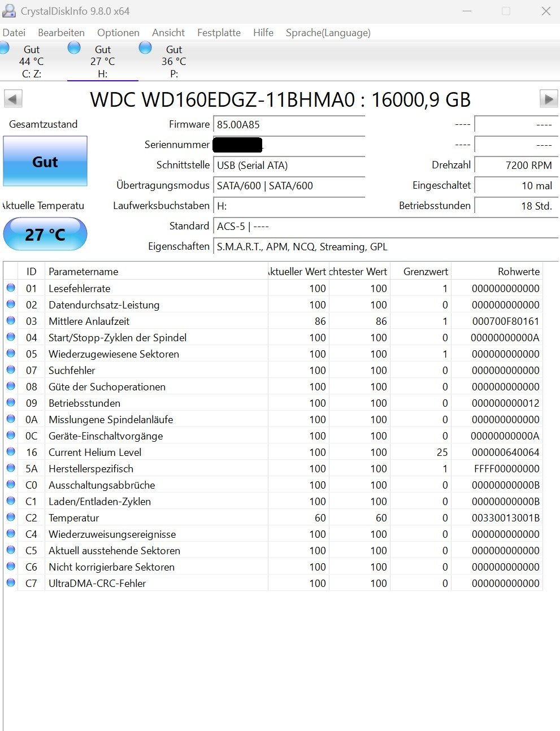560x731 pixels.
Task: Select the P: disk tab at 36 °C
Action: (174, 61)
